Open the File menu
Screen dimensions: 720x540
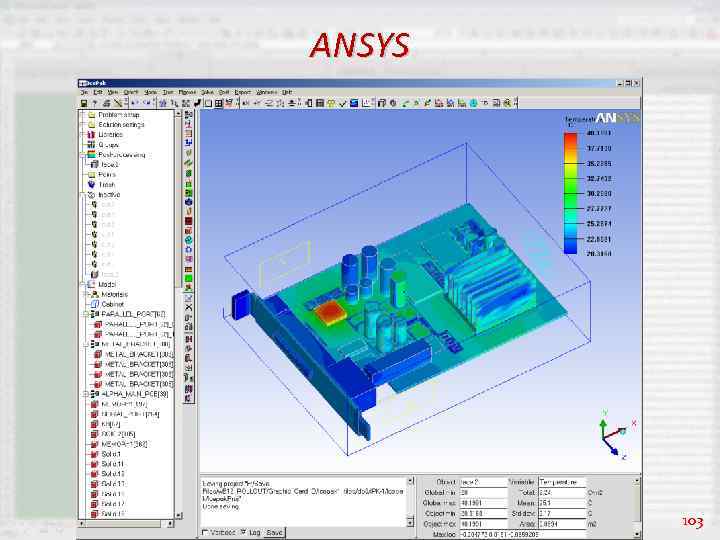tap(84, 92)
